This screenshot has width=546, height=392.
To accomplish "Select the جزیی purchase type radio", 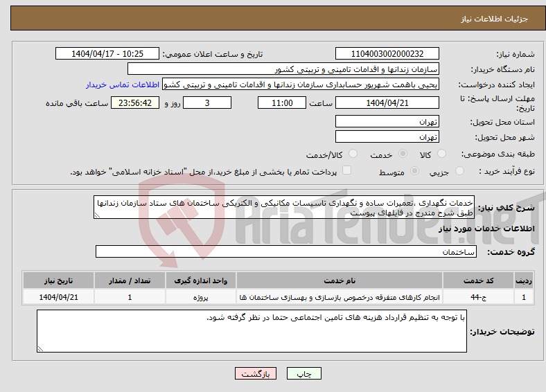I will click(459, 170).
